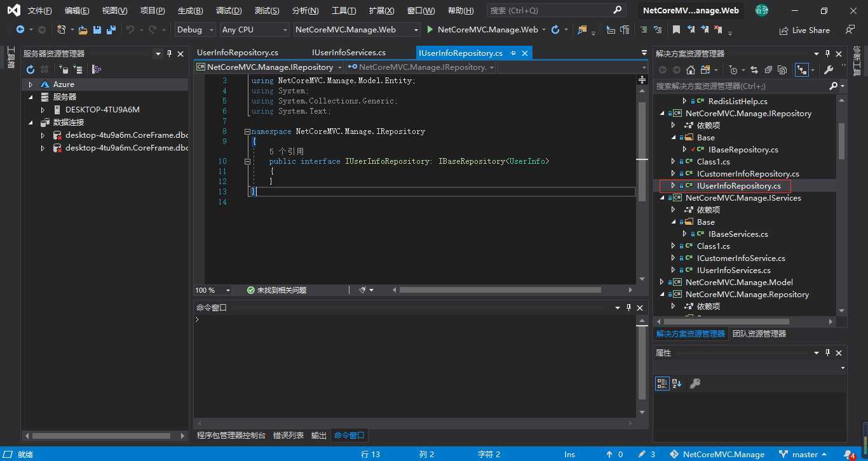The width and height of the screenshot is (868, 461).
Task: Click the Property Pages wrench in Properties panel
Action: pos(695,383)
